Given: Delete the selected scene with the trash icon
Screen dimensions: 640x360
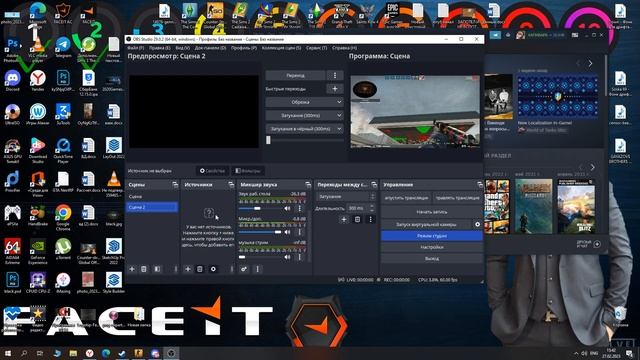Looking at the screenshot, I should (x=144, y=269).
